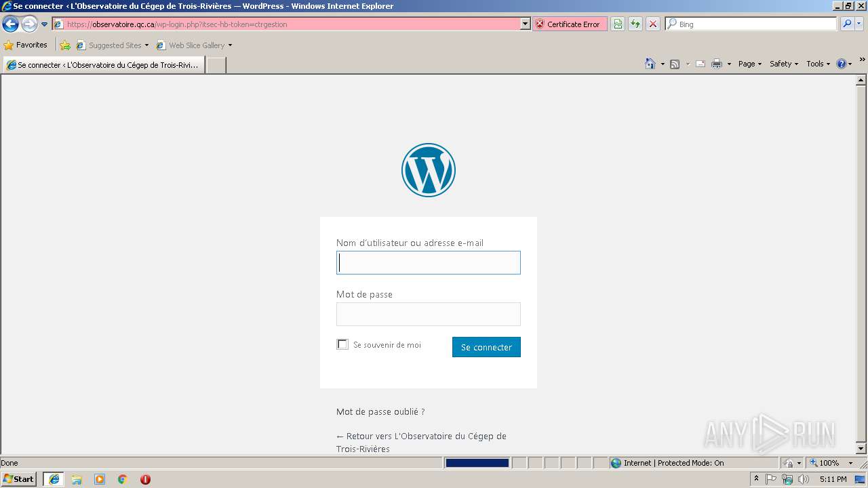This screenshot has height=488, width=868.
Task: Show hidden system tray icons
Action: (x=757, y=479)
